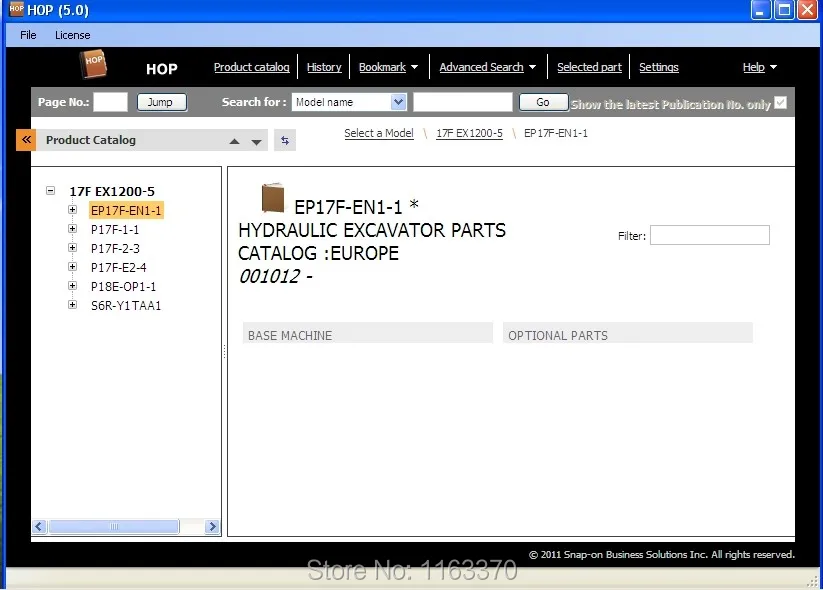Expand the S6R-Y1TAA1 tree node
823x590 pixels.
tap(72, 304)
